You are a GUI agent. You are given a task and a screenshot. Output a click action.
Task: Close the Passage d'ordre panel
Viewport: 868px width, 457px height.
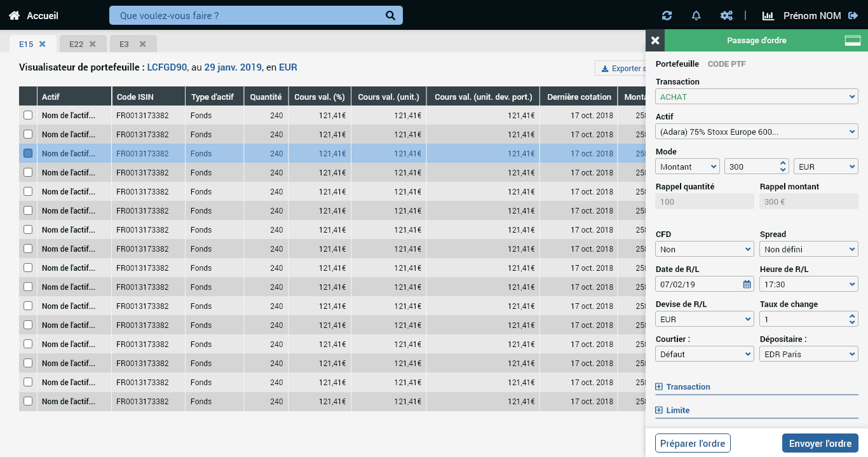tap(655, 41)
